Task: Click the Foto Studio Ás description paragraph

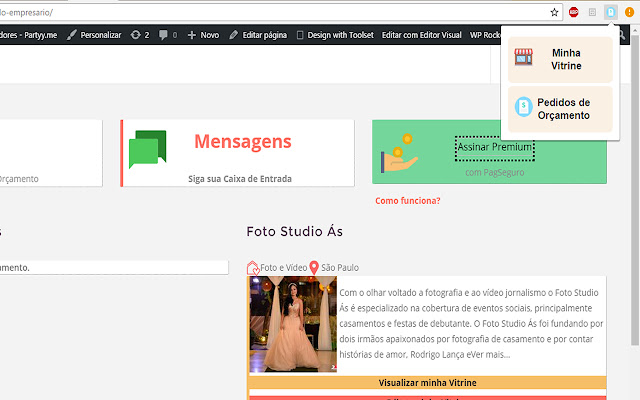Action: coord(471,323)
